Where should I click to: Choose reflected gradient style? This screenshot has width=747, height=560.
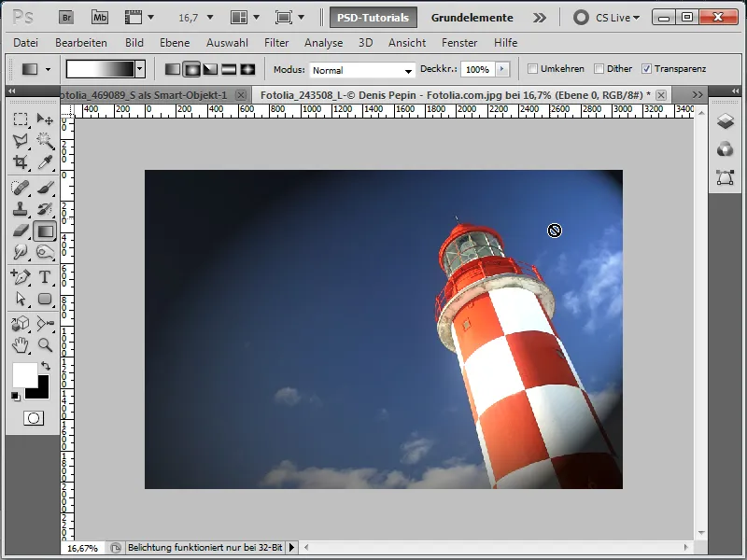click(x=229, y=69)
